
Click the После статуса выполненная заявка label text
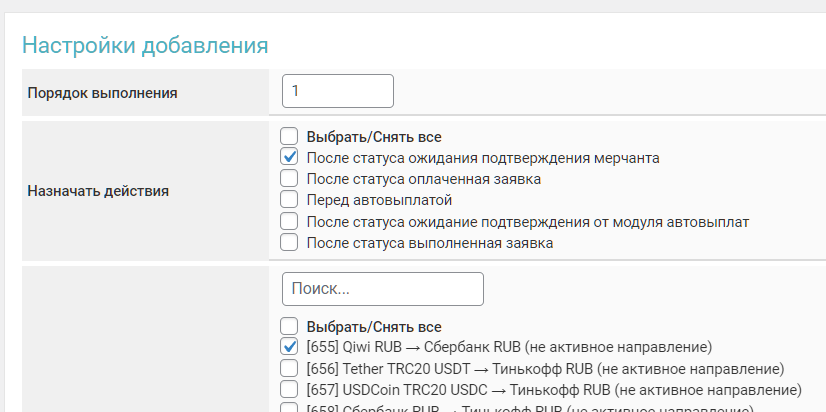430,242
